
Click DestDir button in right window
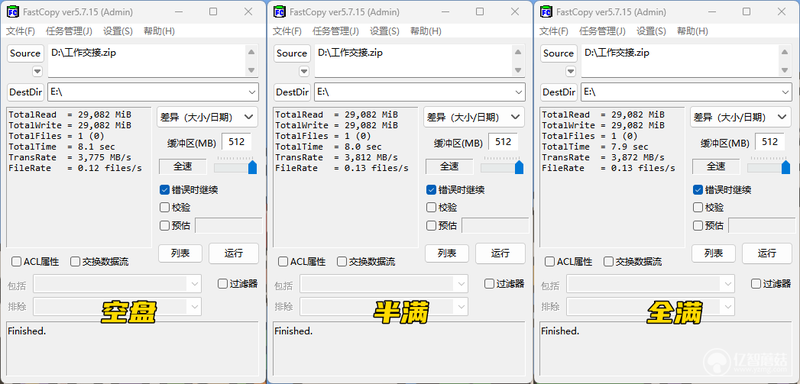(x=559, y=92)
